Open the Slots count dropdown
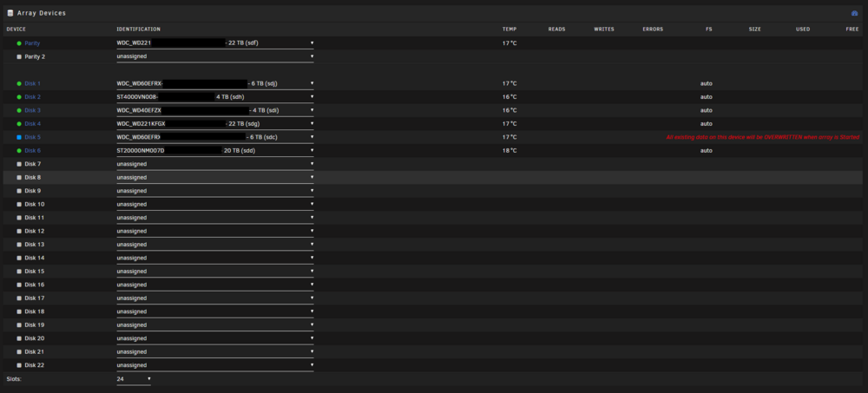Image resolution: width=868 pixels, height=393 pixels. (x=134, y=378)
